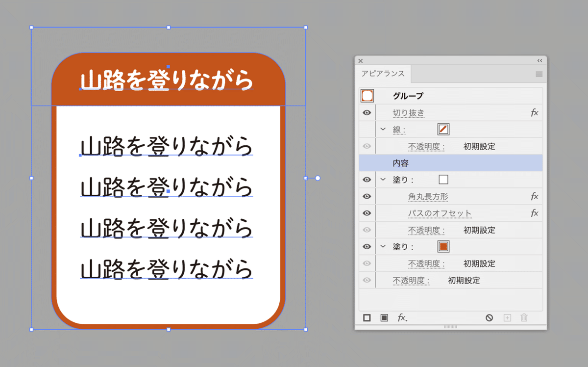Toggle the eye on the bottom-most 不透明度 row
The width and height of the screenshot is (588, 367).
367,280
